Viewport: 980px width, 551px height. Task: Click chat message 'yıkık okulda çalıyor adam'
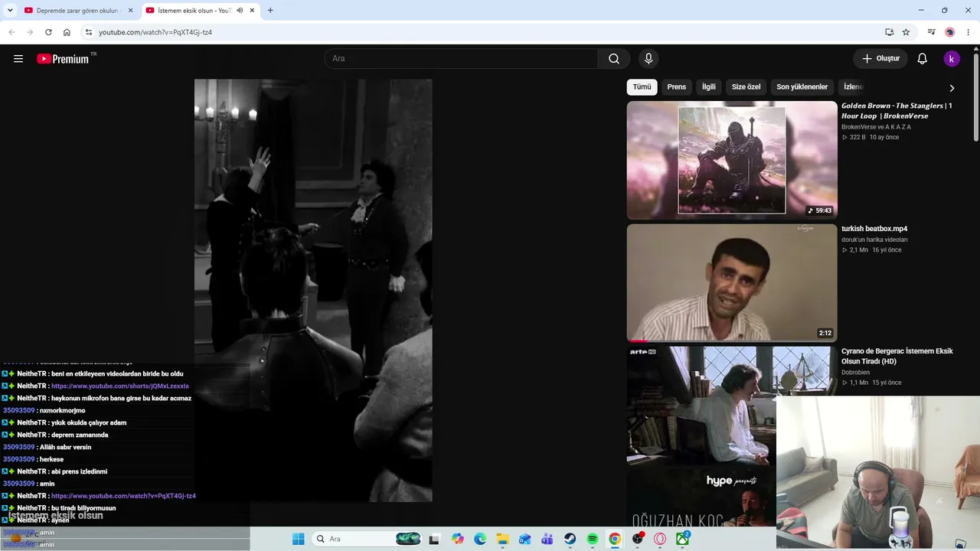click(x=89, y=422)
